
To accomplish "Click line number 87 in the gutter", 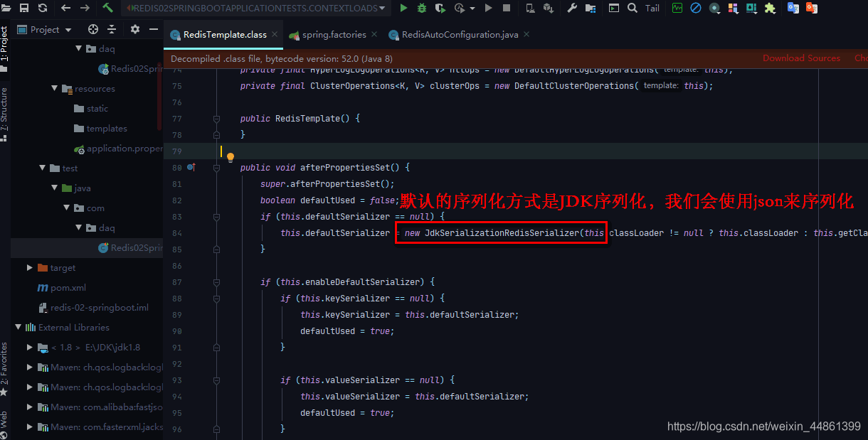I will (x=176, y=282).
